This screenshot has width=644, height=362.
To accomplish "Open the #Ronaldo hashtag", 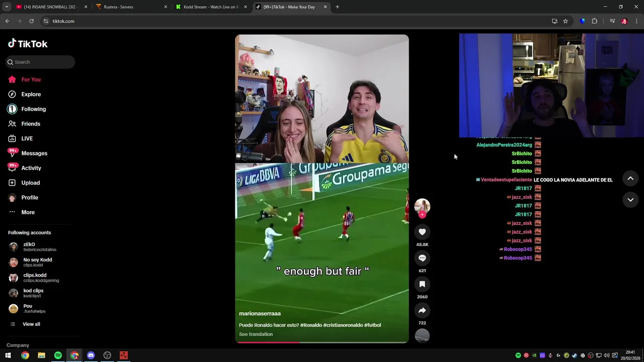I will tap(311, 325).
